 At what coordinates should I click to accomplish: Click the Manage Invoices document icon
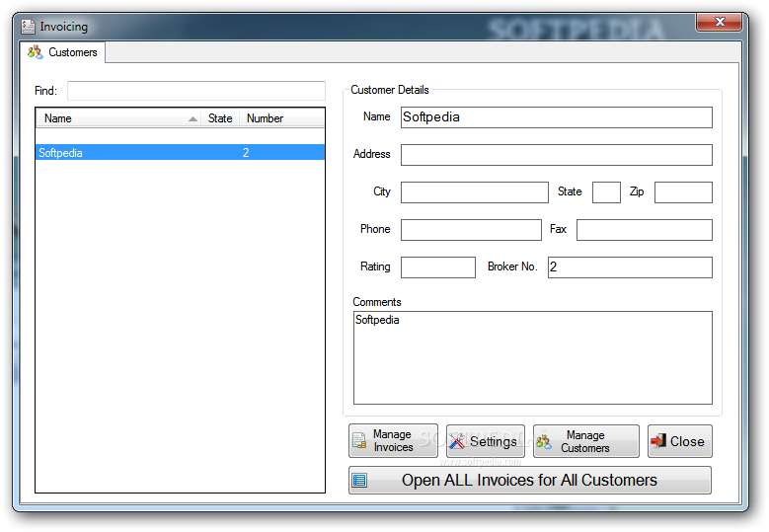[x=359, y=441]
